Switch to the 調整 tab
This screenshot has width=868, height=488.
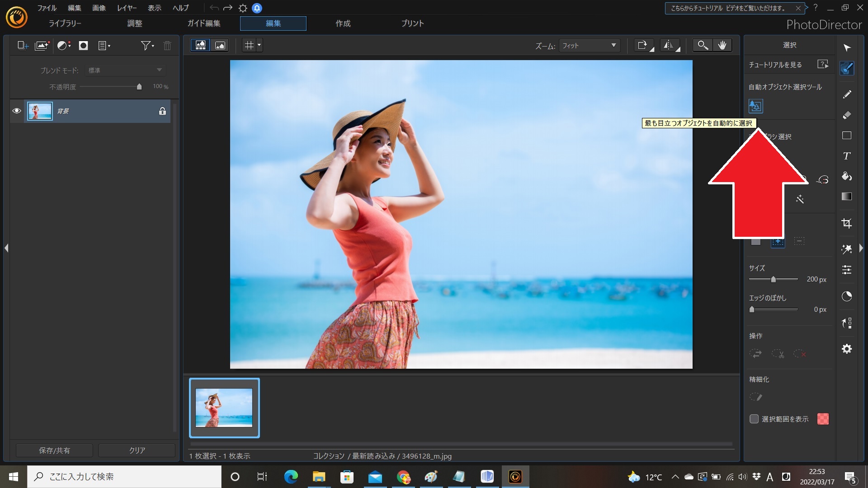pos(134,23)
